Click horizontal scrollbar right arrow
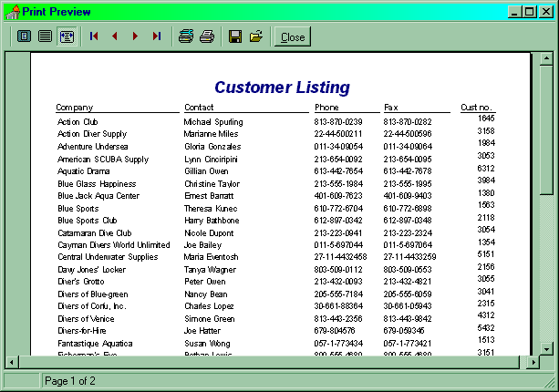Image resolution: width=559 pixels, height=392 pixels. pyautogui.click(x=533, y=363)
